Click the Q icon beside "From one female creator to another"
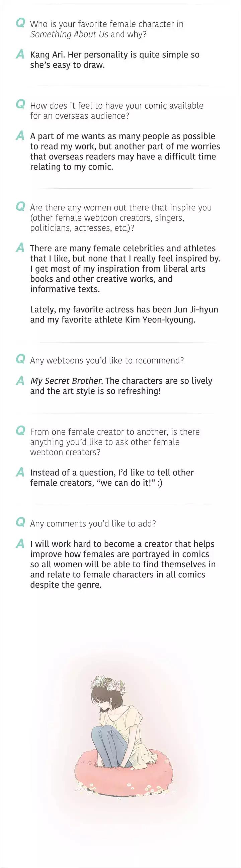241x868 pixels. 20,430
